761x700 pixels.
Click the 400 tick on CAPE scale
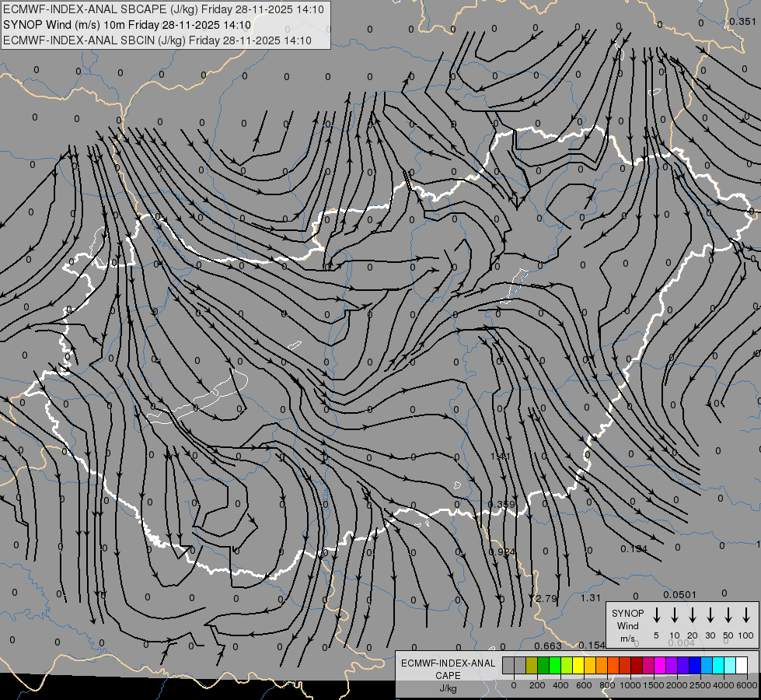(560, 685)
